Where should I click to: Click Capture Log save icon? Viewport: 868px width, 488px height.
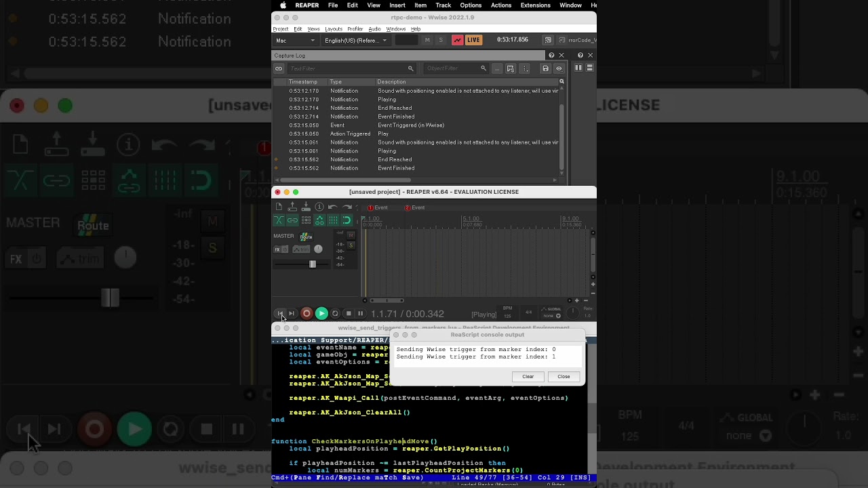click(x=545, y=68)
